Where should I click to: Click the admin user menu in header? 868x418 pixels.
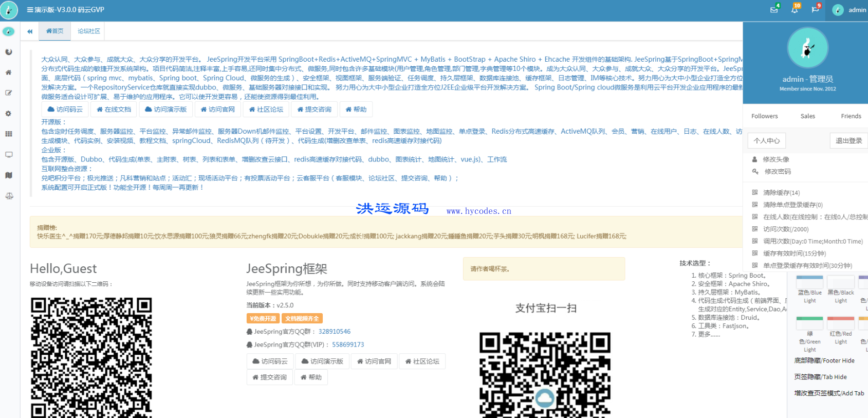(x=849, y=10)
